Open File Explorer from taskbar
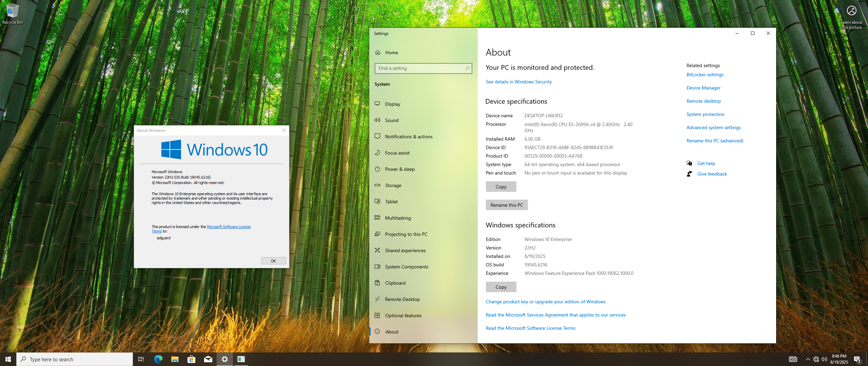The width and height of the screenshot is (868, 366). point(175,359)
